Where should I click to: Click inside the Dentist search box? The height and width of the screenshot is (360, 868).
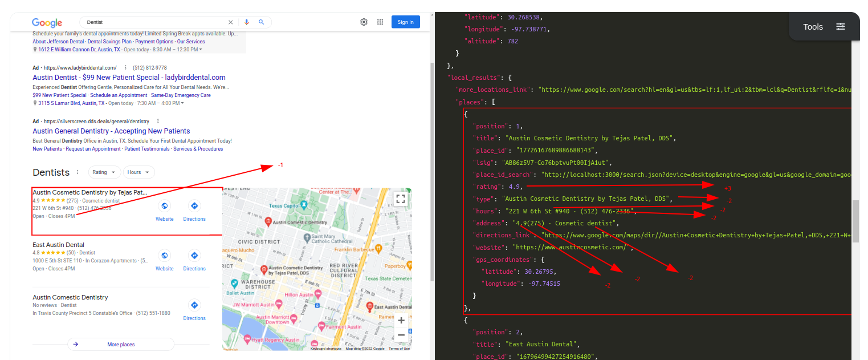154,22
